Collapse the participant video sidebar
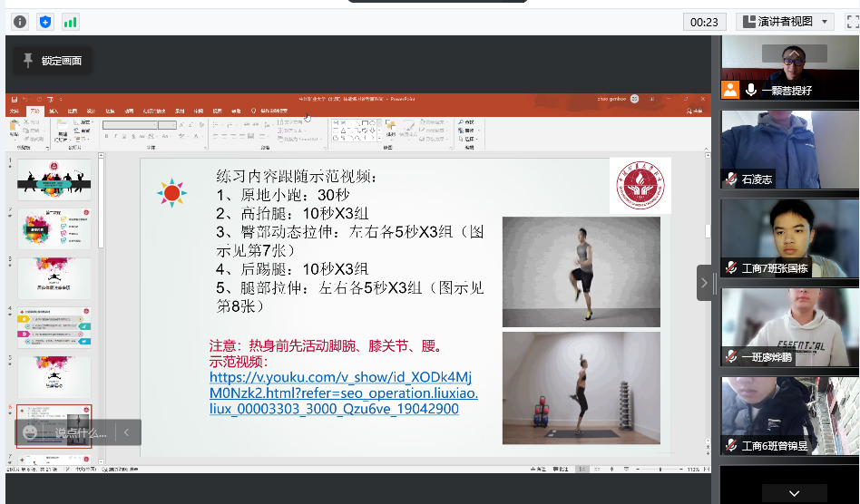Viewport: 860px width, 504px height. tap(705, 283)
